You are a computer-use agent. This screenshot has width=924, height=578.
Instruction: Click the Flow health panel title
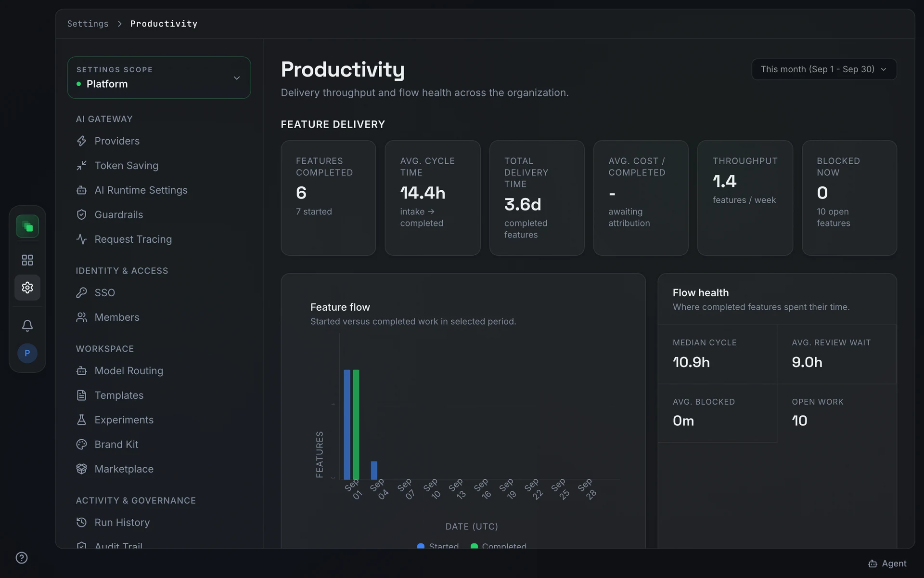701,293
